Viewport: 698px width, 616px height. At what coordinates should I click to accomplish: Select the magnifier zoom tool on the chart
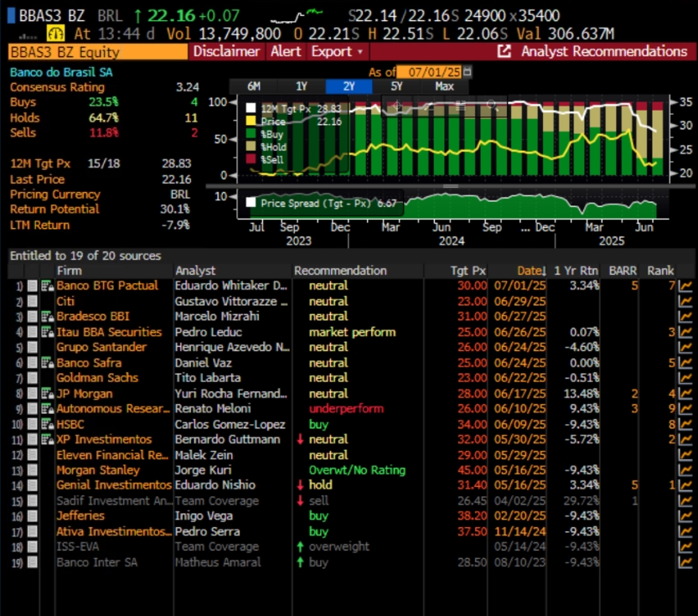coord(492,106)
